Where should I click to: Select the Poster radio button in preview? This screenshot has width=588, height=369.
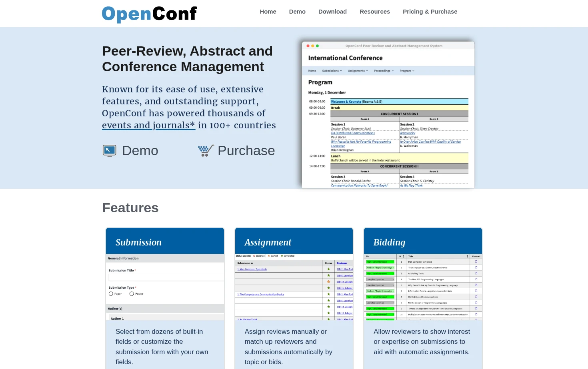[x=132, y=294]
